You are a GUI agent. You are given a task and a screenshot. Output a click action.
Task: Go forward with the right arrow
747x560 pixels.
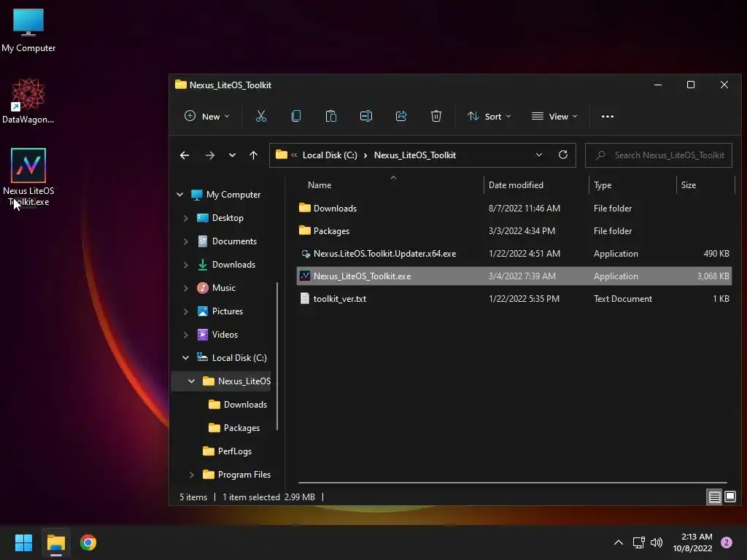pos(209,155)
